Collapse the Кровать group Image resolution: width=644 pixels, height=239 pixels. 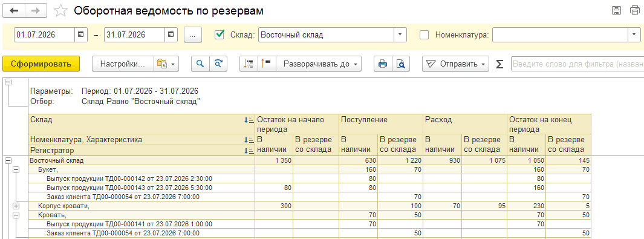click(x=16, y=215)
